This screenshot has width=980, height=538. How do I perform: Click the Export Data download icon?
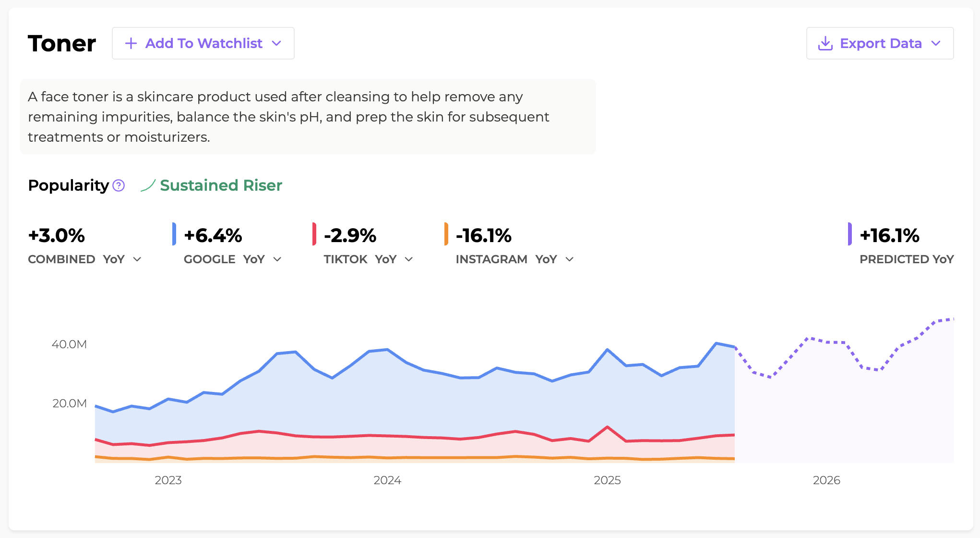tap(825, 44)
